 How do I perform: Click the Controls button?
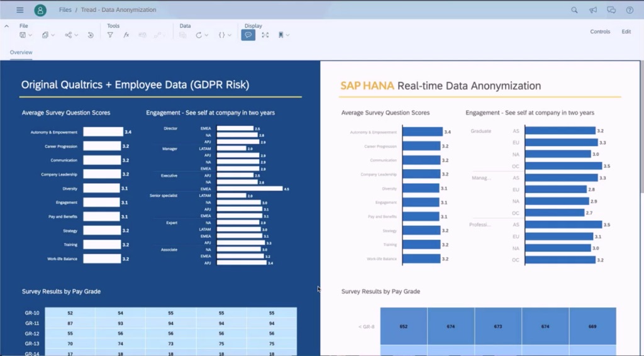(599, 31)
